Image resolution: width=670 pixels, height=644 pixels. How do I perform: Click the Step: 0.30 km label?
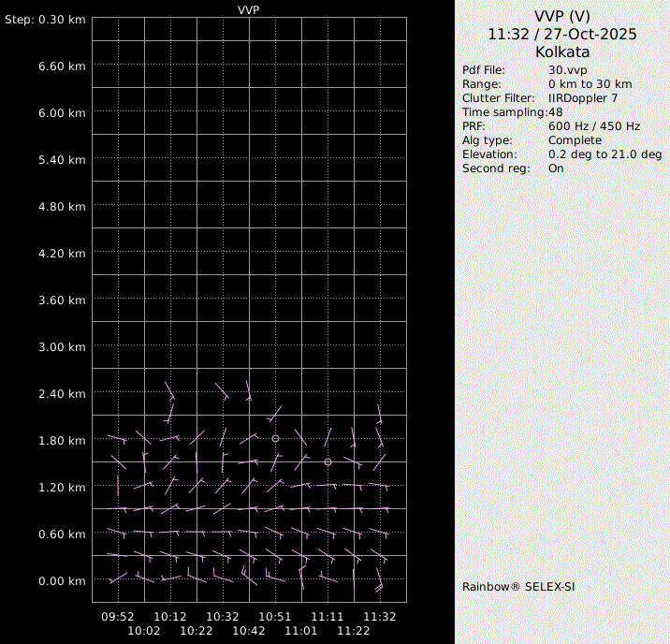45,20
